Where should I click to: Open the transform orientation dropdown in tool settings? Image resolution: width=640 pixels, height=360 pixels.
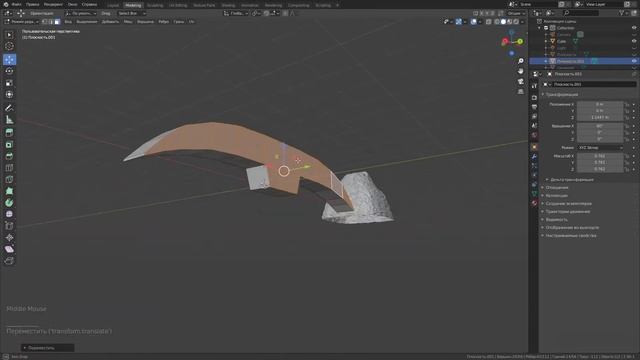81,13
